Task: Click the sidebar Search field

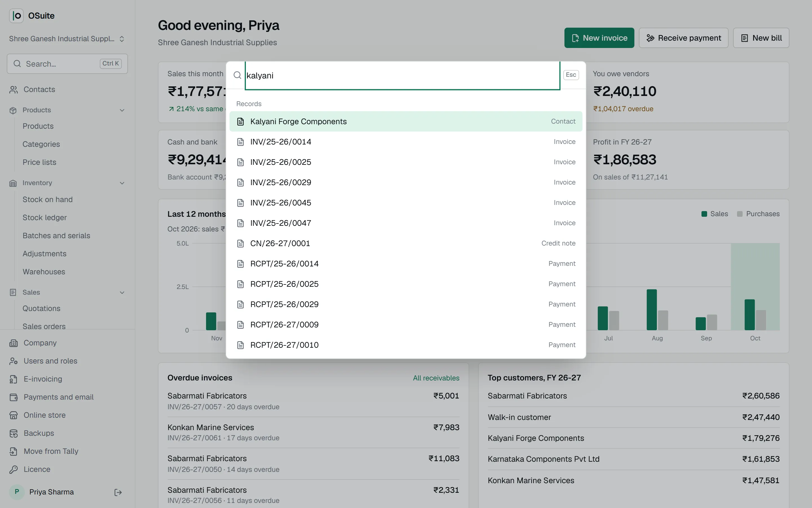Action: (x=67, y=64)
